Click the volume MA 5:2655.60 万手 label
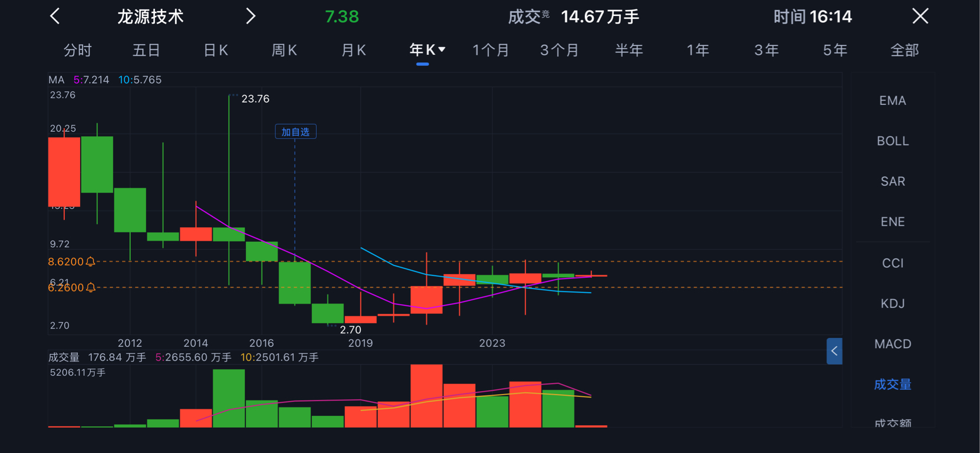 click(x=193, y=357)
